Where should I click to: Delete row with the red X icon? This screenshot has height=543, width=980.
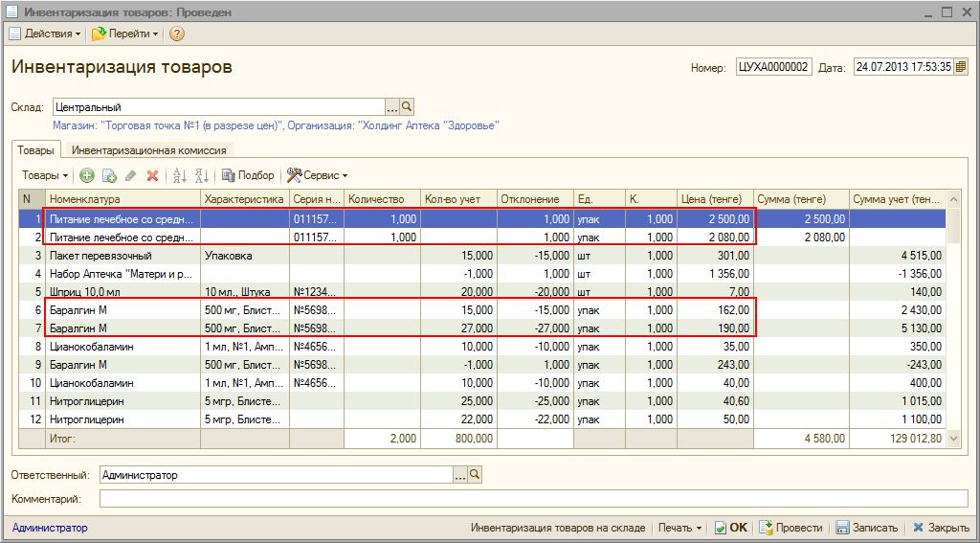[152, 175]
